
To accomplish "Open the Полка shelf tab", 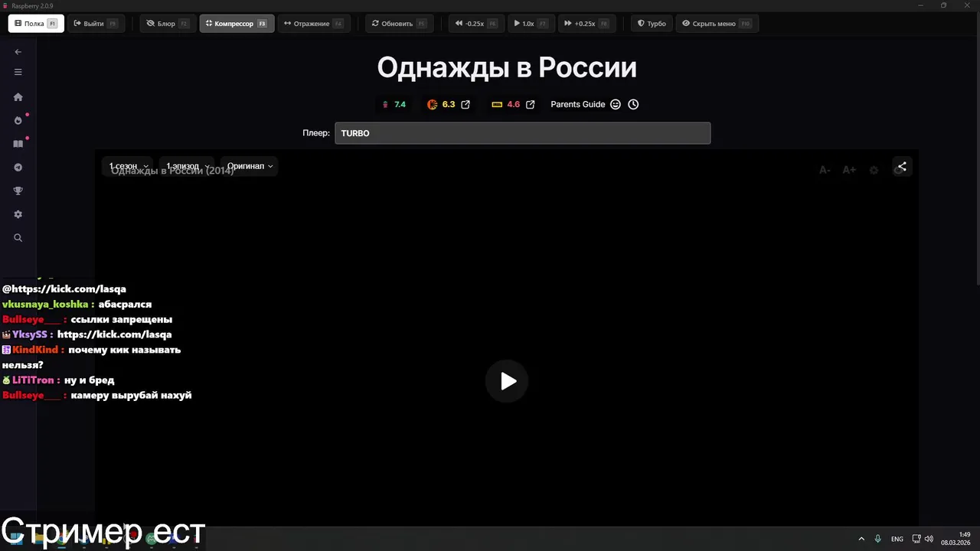I will (35, 24).
